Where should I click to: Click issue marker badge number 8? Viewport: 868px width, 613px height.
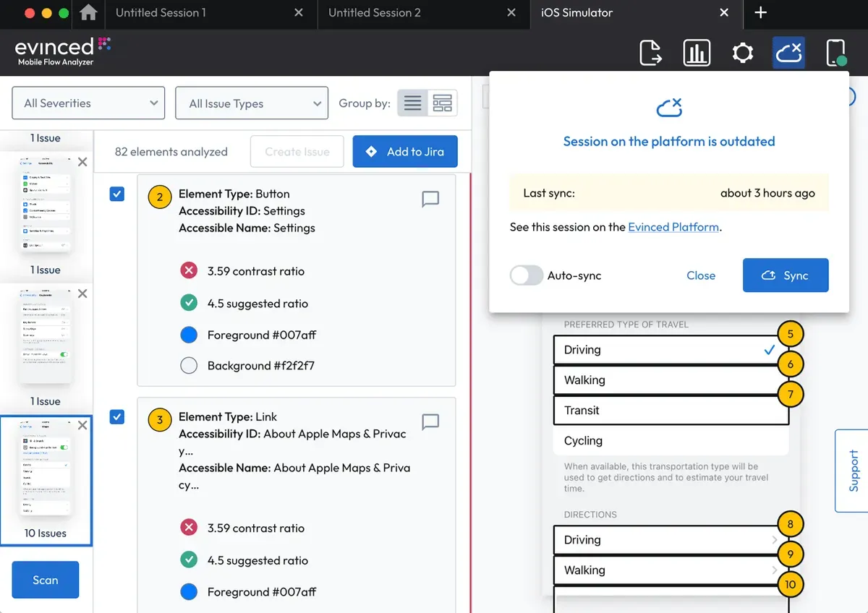(x=791, y=524)
